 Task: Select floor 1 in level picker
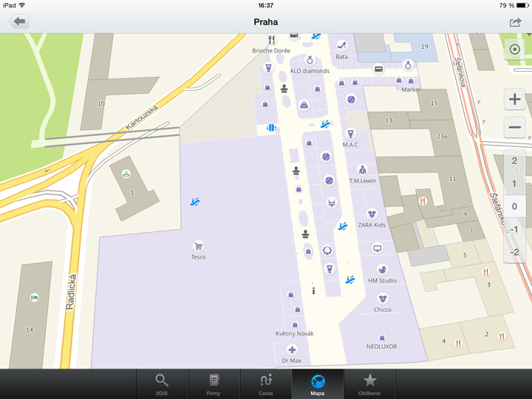pyautogui.click(x=514, y=184)
